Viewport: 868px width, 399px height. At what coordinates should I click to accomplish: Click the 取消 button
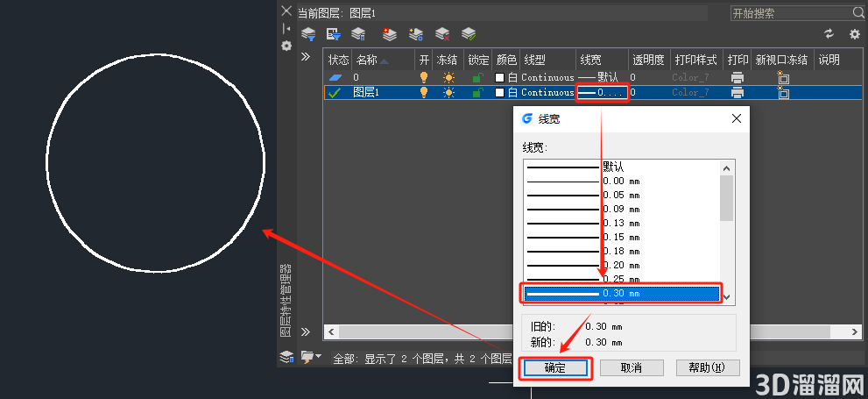(632, 367)
